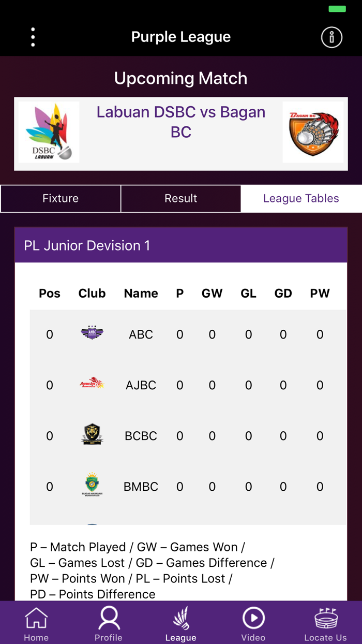Tap the info icon in the header
362x644 pixels.
[331, 37]
